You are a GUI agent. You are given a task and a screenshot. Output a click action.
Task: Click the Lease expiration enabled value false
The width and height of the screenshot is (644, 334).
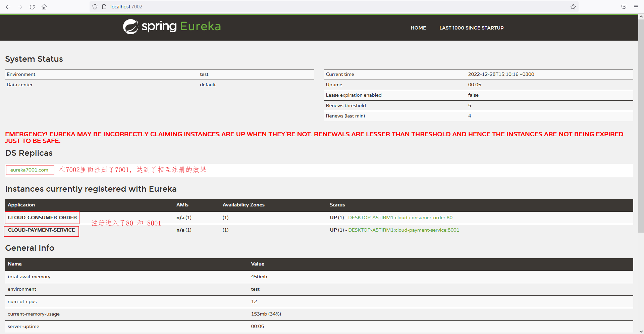point(473,95)
